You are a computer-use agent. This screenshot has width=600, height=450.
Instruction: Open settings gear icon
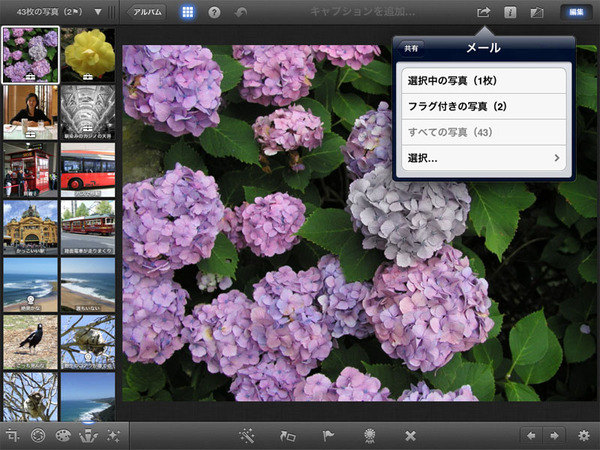pyautogui.click(x=584, y=435)
